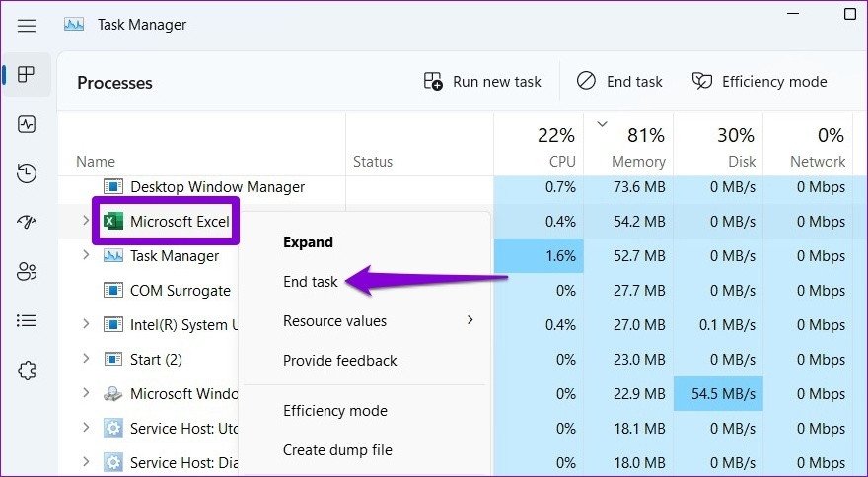Click the Run new task button

pos(482,82)
